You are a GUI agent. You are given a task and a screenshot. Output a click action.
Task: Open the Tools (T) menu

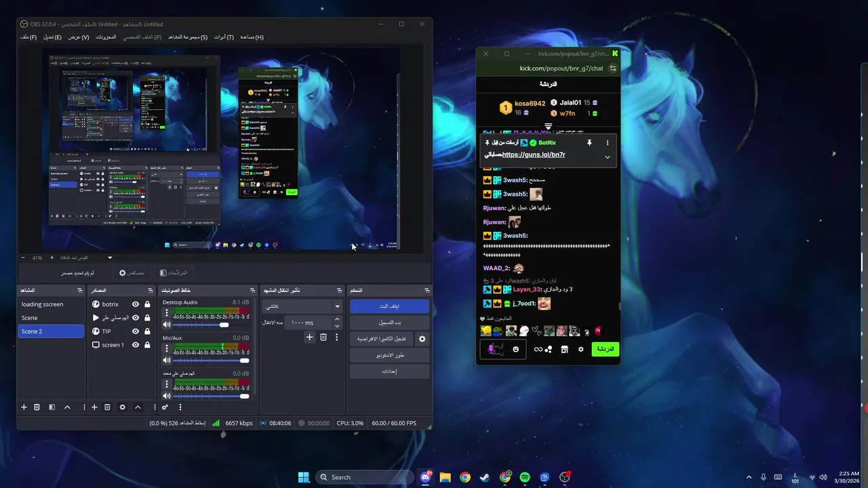pos(224,37)
